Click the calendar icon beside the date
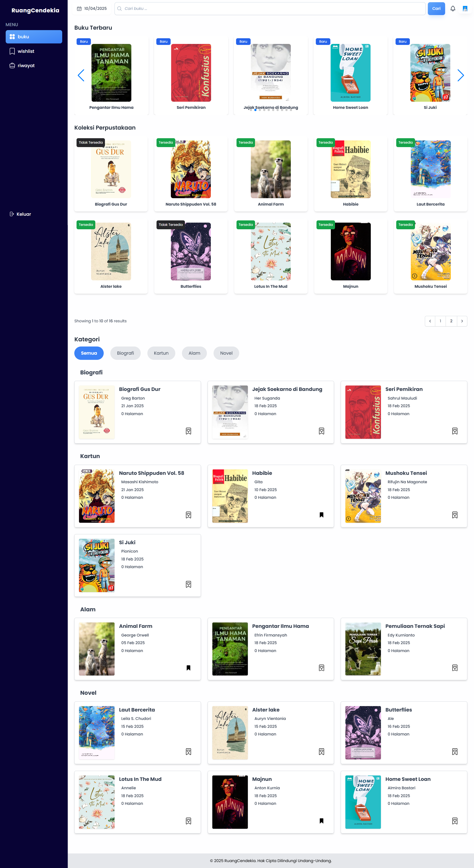Image resolution: width=474 pixels, height=868 pixels. 79,9
